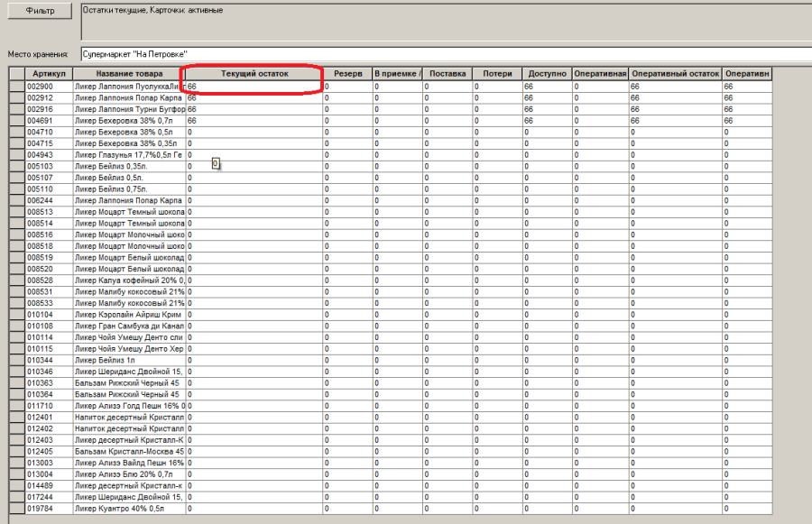Select article cell 010344
812x524 pixels.
pyautogui.click(x=50, y=360)
